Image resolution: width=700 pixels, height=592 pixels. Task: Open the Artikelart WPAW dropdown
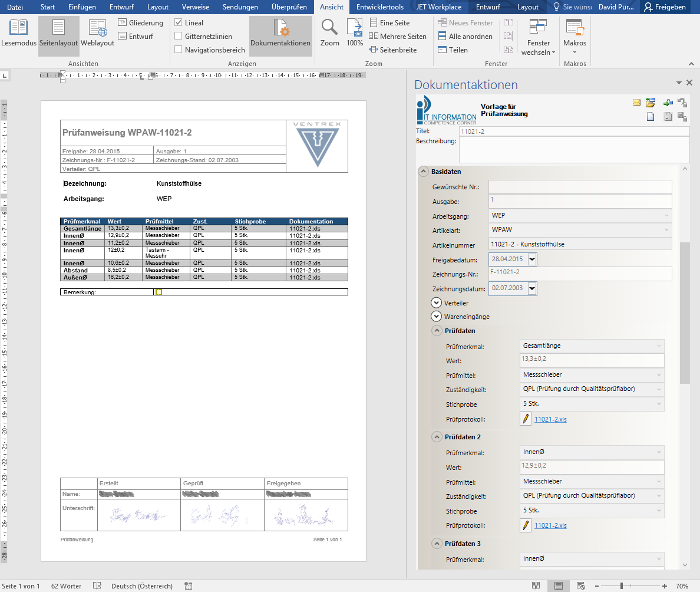point(666,229)
